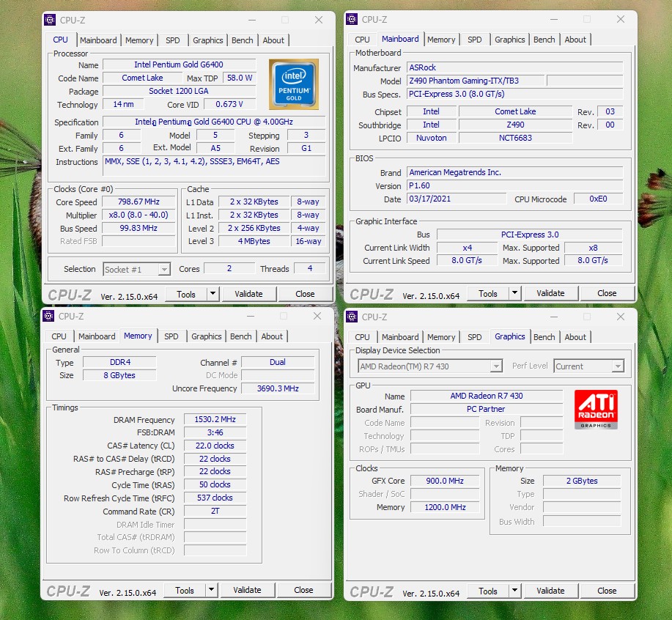Click the ATI Radeon Graphics logo

coord(596,408)
